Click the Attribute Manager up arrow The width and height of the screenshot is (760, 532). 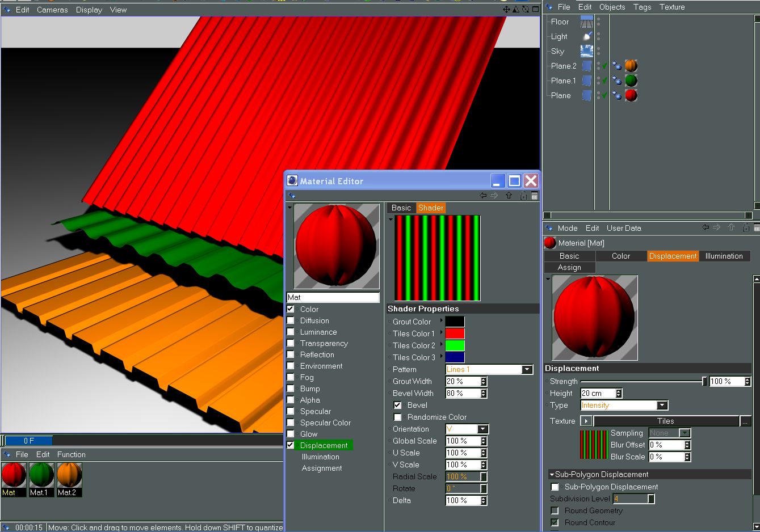(x=731, y=227)
